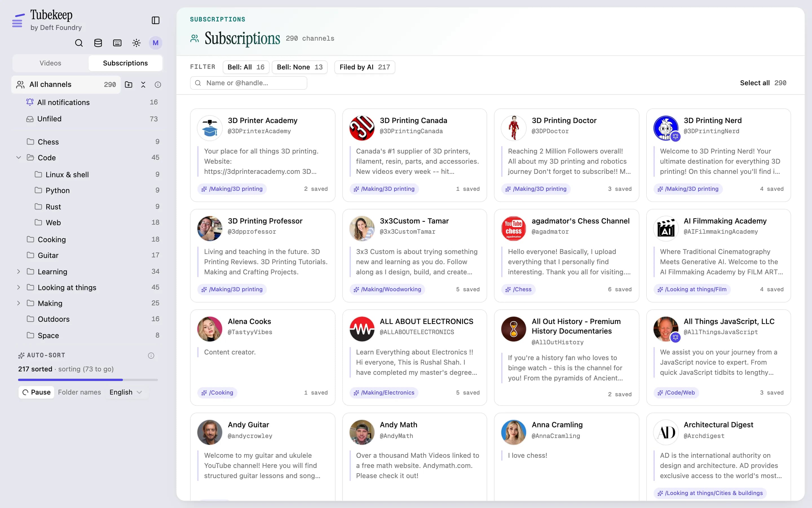
Task: Open the Andy Guitar channel card
Action: click(263, 457)
